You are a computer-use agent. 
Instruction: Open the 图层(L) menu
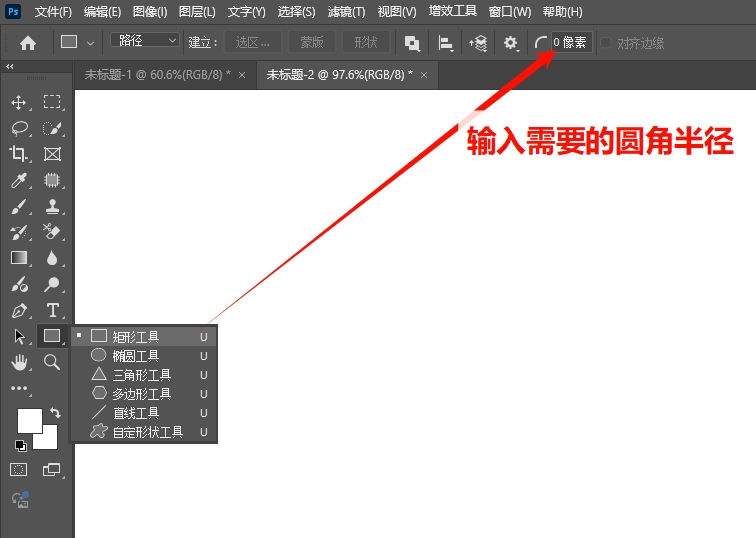tap(197, 12)
